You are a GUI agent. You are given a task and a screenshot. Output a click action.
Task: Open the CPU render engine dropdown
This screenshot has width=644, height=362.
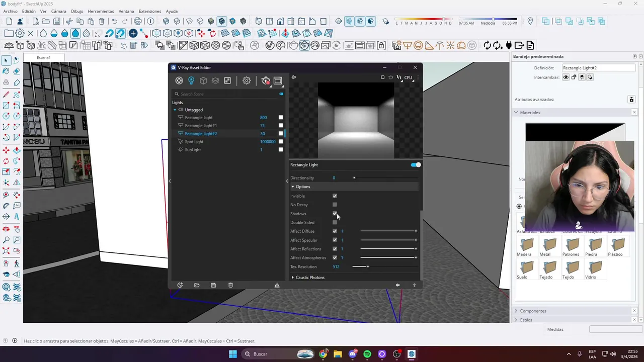tap(409, 77)
